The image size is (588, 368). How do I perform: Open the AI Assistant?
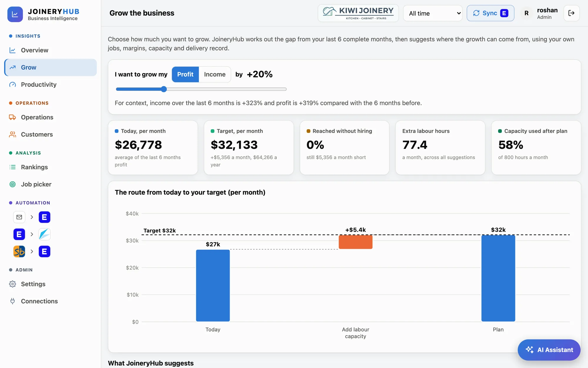point(549,350)
